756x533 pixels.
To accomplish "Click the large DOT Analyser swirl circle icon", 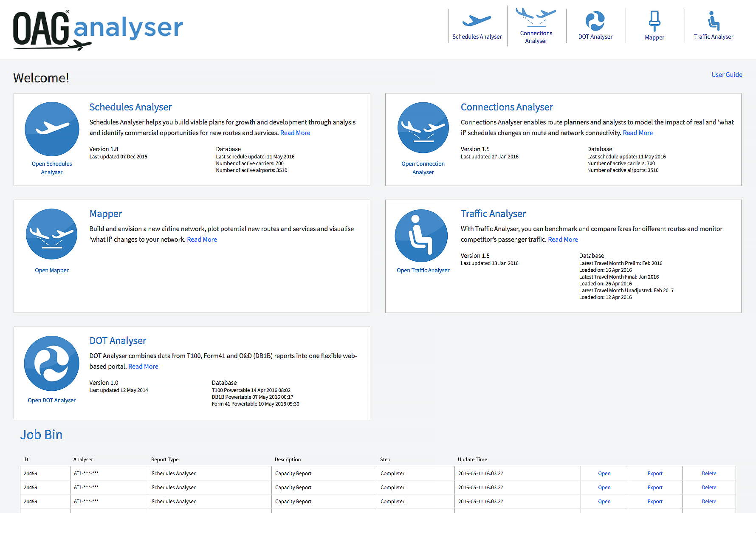I will coord(52,364).
